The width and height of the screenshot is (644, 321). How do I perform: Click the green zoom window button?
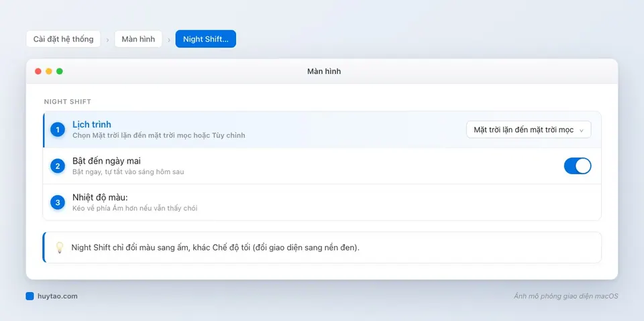tap(60, 72)
